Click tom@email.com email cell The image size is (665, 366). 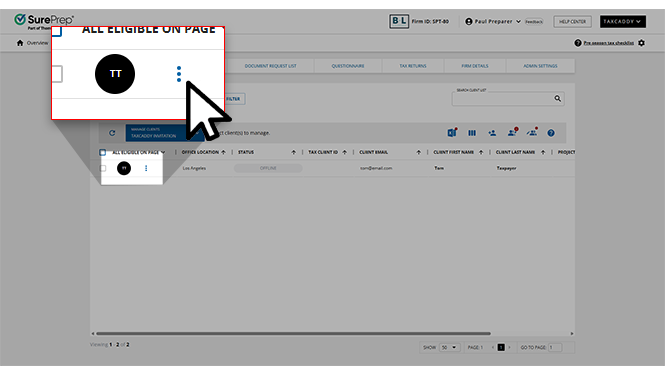coord(376,168)
